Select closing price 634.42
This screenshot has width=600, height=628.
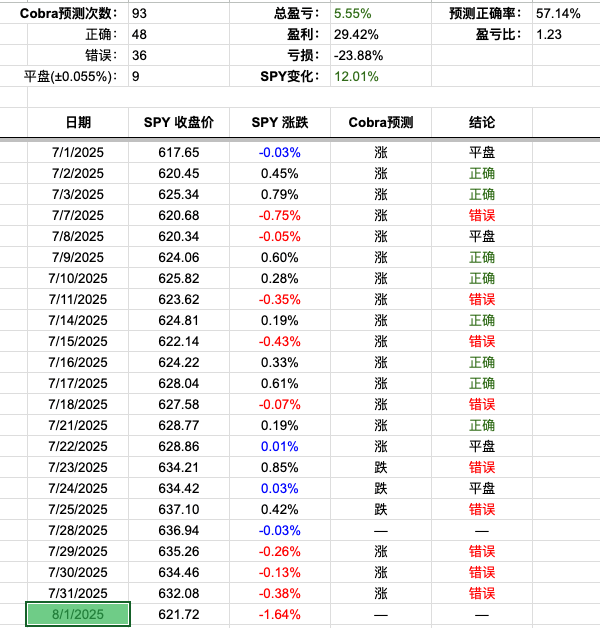(179, 488)
